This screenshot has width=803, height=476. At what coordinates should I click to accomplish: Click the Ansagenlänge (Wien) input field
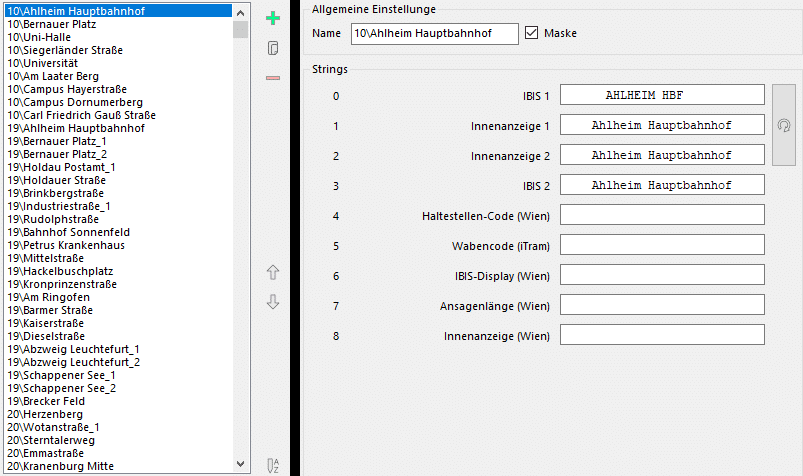[x=661, y=305]
